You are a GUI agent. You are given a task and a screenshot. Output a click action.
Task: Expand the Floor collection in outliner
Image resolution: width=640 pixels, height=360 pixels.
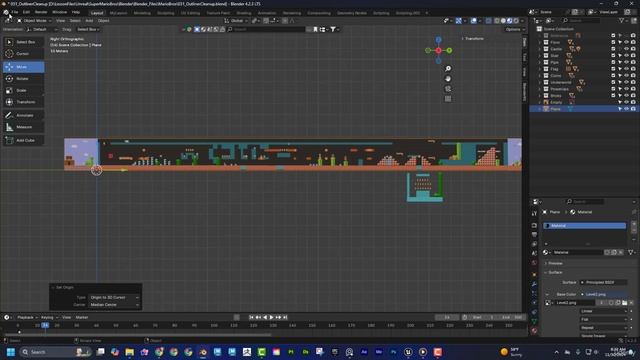[x=540, y=42]
